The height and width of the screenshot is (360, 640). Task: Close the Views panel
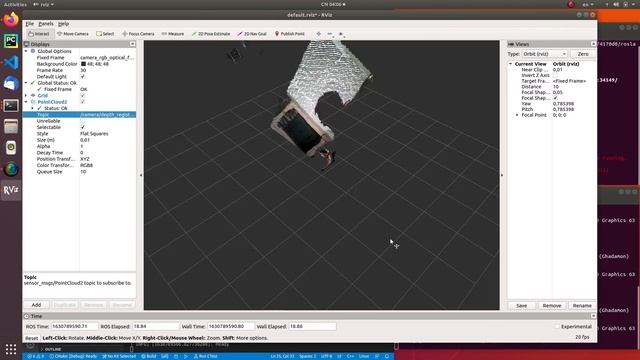pos(593,44)
